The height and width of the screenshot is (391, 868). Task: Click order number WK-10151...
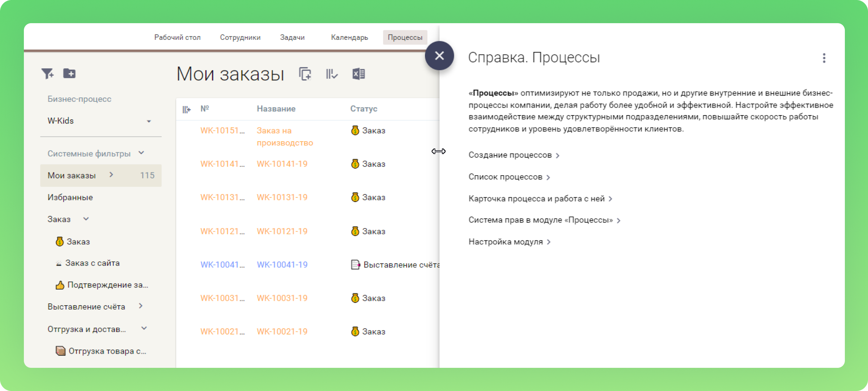click(222, 130)
